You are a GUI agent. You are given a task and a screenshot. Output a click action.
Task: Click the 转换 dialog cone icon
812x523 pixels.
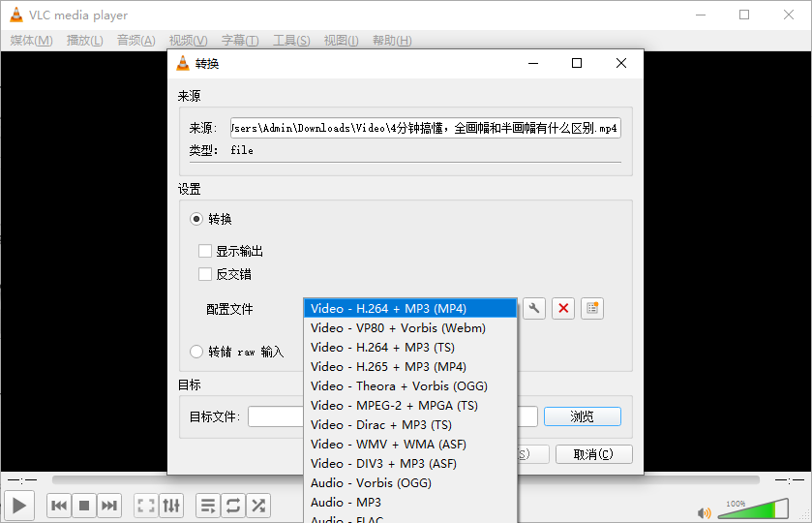pos(183,63)
